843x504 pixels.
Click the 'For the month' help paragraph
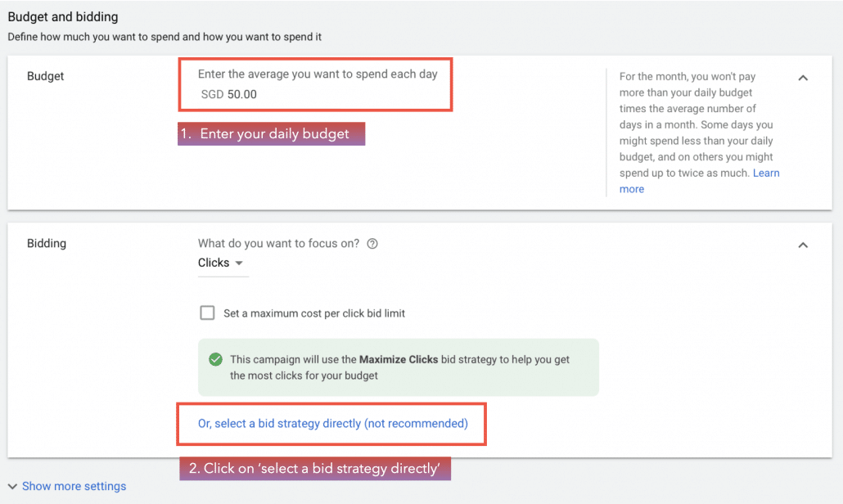[699, 133]
